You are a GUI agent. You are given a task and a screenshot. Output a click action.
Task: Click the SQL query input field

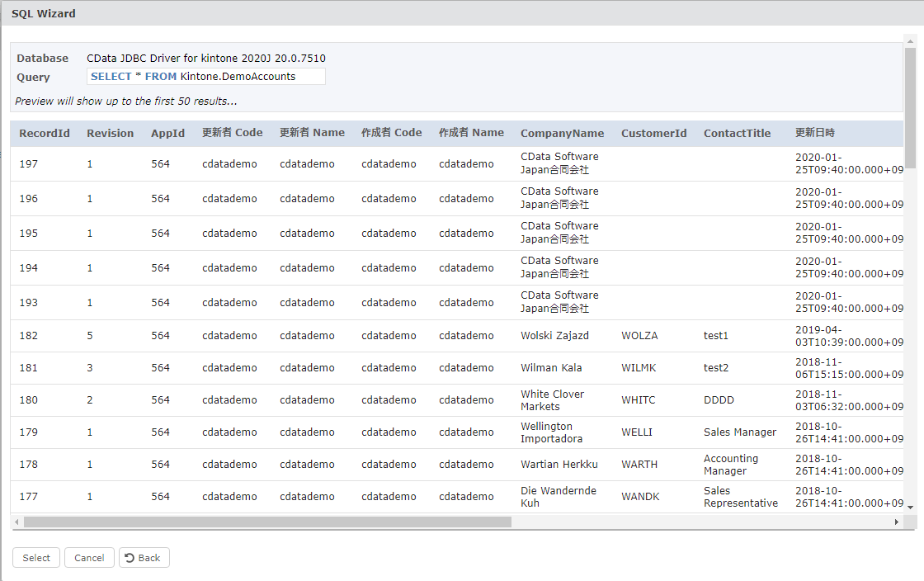(205, 77)
